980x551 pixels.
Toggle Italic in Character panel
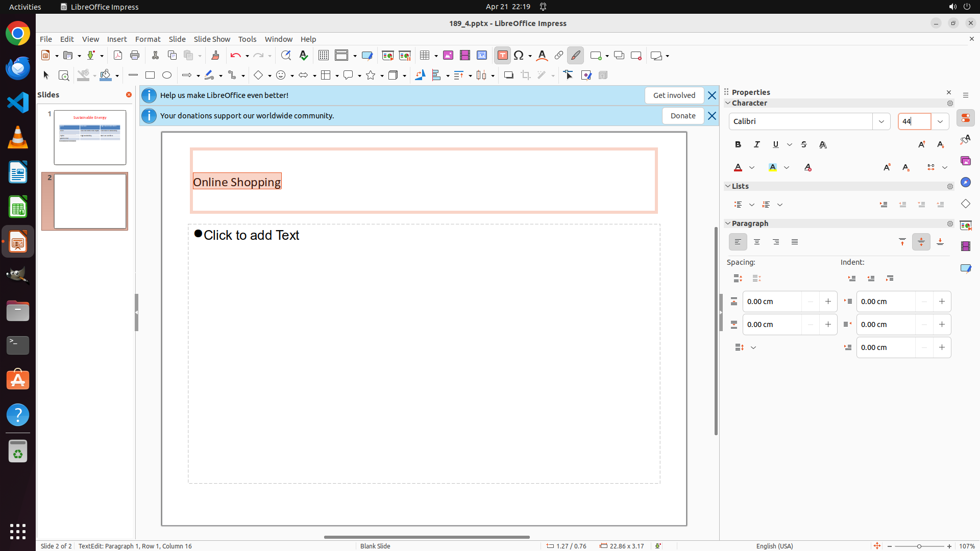click(757, 145)
